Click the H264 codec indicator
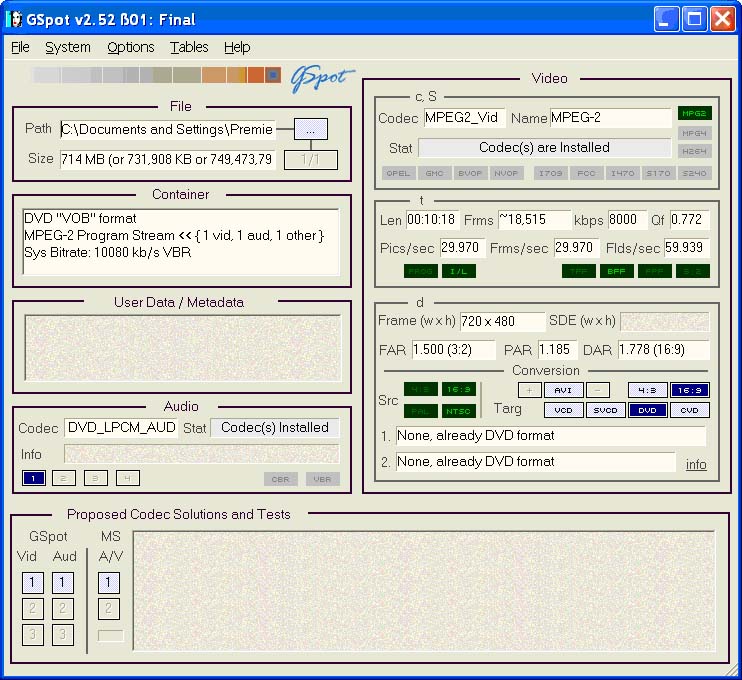 (x=694, y=151)
